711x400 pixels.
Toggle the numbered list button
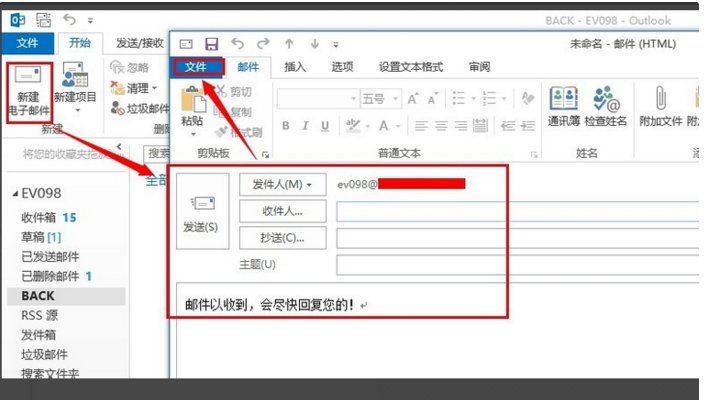click(x=489, y=98)
